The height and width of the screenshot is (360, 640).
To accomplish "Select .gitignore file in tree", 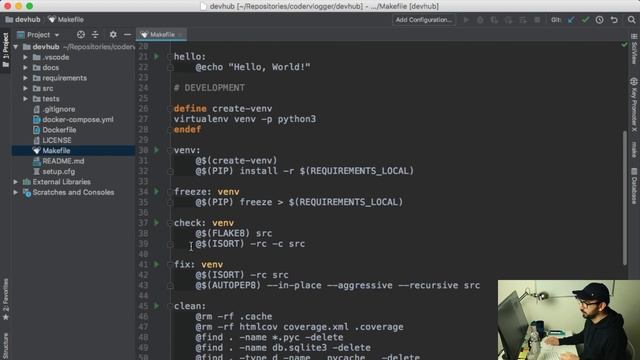I will (54, 109).
